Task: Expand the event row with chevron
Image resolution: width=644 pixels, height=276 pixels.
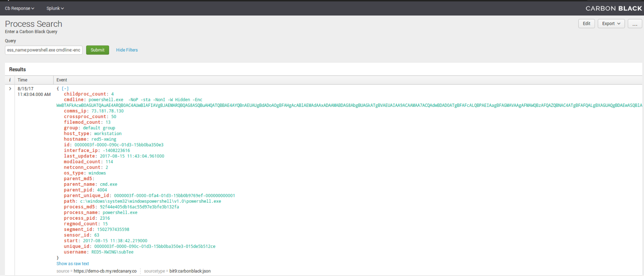Action: [10, 89]
